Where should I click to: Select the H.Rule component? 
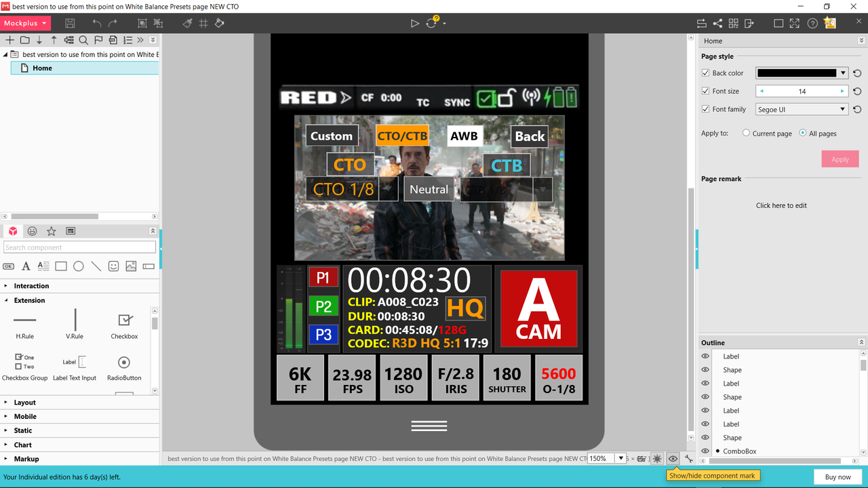[x=25, y=325]
